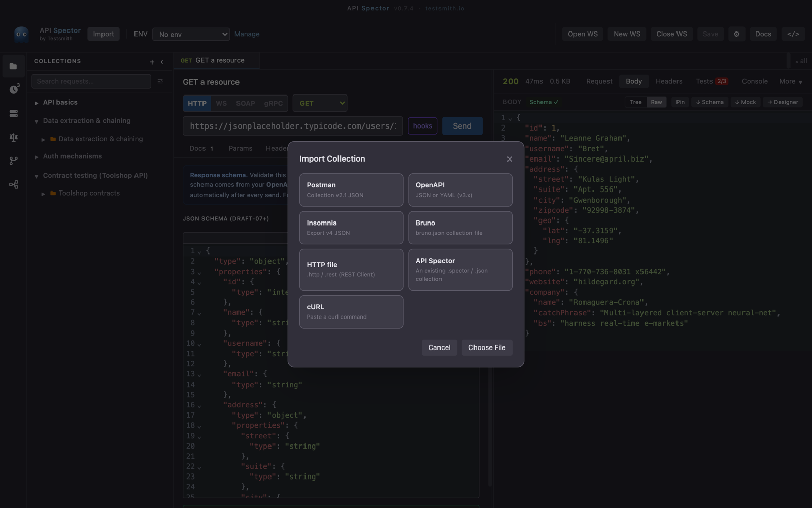Open the Collections folder icon in sidebar
The height and width of the screenshot is (508, 812).
pyautogui.click(x=13, y=66)
